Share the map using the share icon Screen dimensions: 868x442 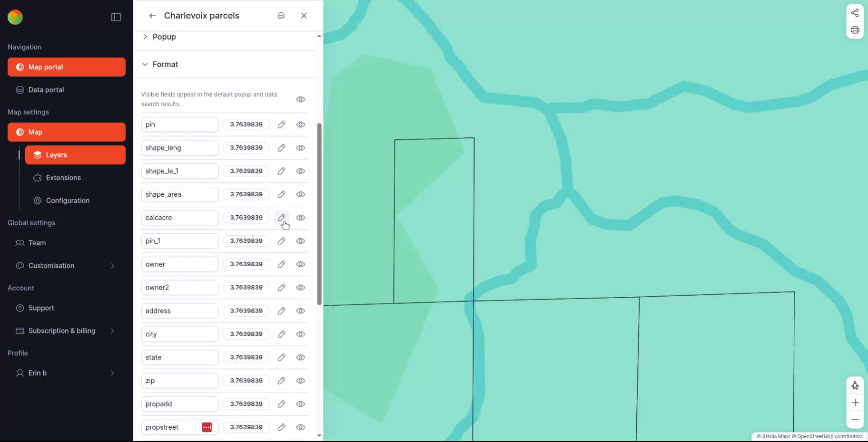click(855, 13)
